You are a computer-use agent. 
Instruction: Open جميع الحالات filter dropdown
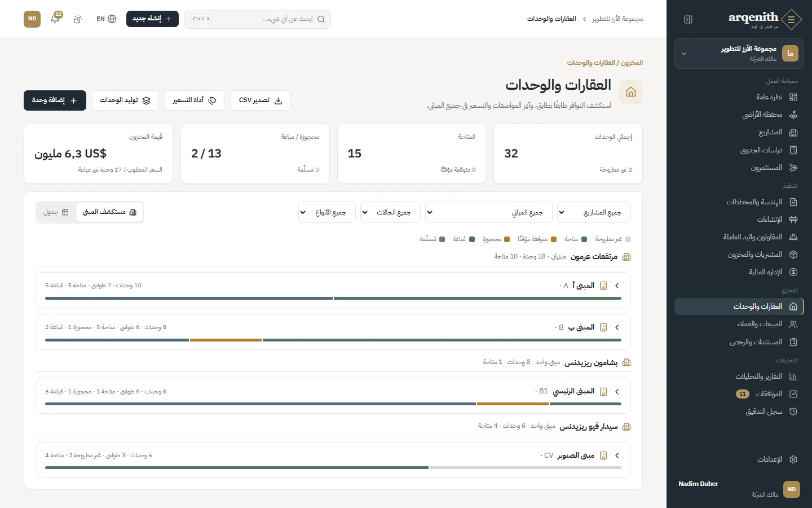point(390,212)
